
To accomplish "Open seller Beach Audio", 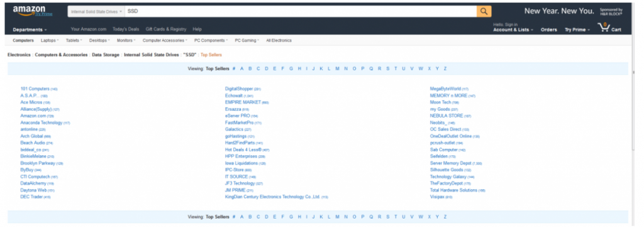I will 33,143.
